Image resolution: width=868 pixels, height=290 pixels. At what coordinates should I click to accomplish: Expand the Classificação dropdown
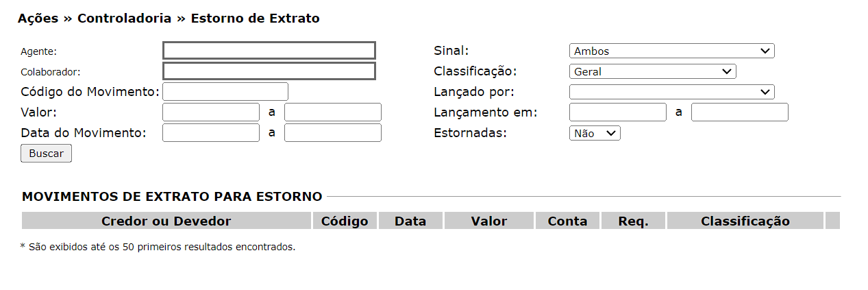(652, 71)
